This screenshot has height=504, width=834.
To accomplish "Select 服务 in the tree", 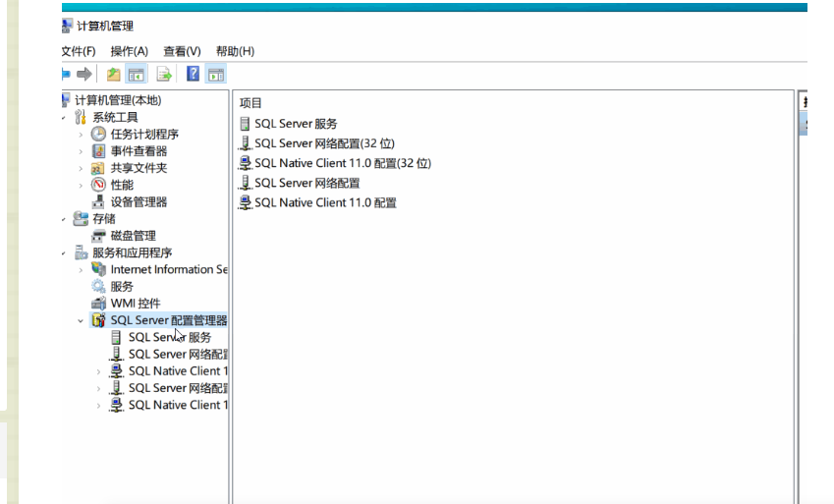I will pyautogui.click(x=122, y=286).
